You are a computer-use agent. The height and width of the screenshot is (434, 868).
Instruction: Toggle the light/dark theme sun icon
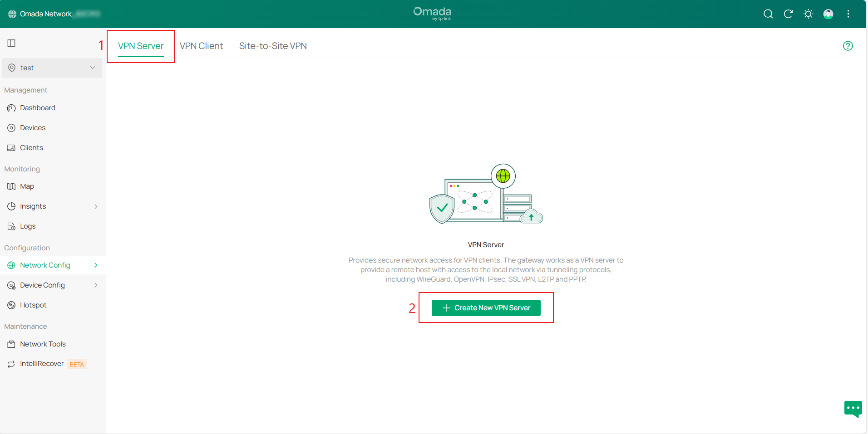[x=808, y=14]
